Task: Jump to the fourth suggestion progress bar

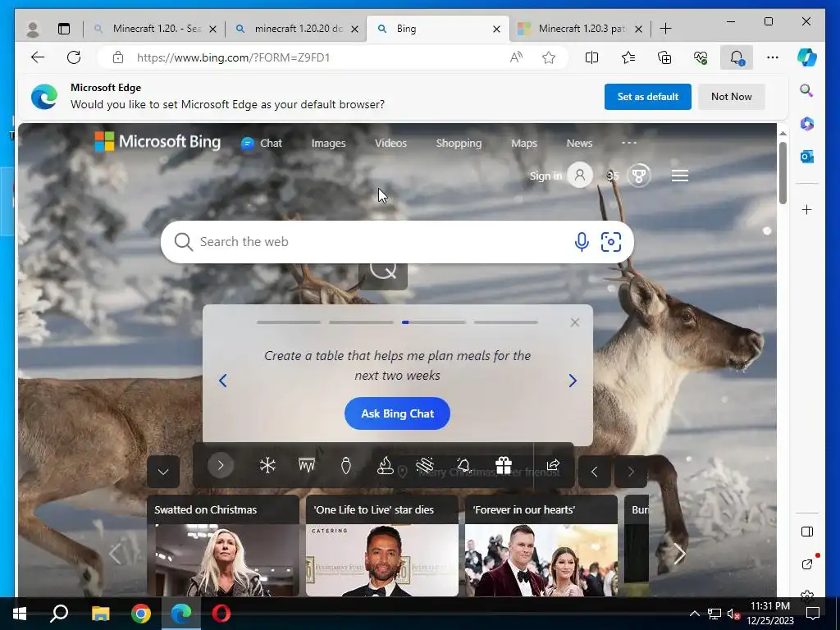Action: (505, 322)
